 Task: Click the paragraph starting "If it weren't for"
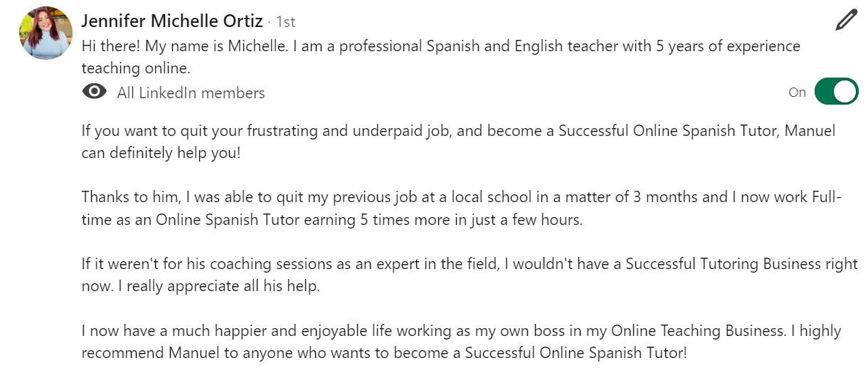click(x=469, y=263)
